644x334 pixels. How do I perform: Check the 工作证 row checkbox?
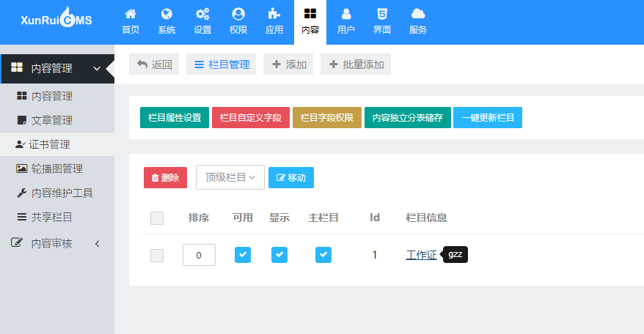[x=157, y=256]
